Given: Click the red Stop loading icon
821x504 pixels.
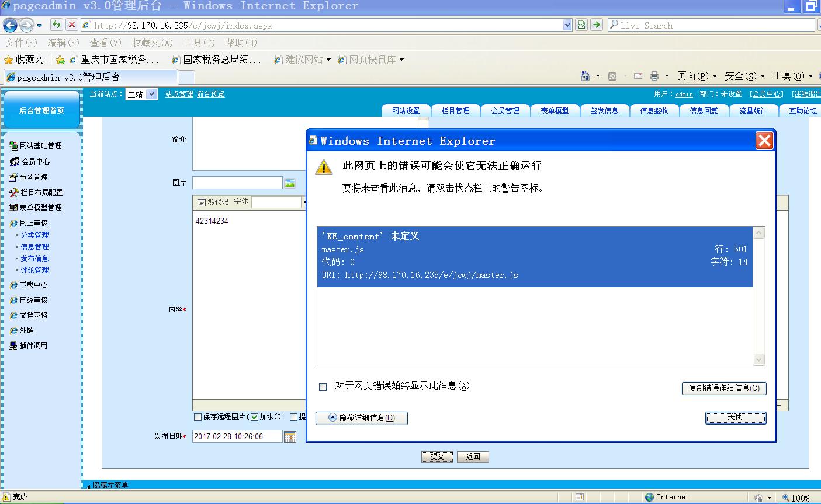Looking at the screenshot, I should pyautogui.click(x=71, y=25).
